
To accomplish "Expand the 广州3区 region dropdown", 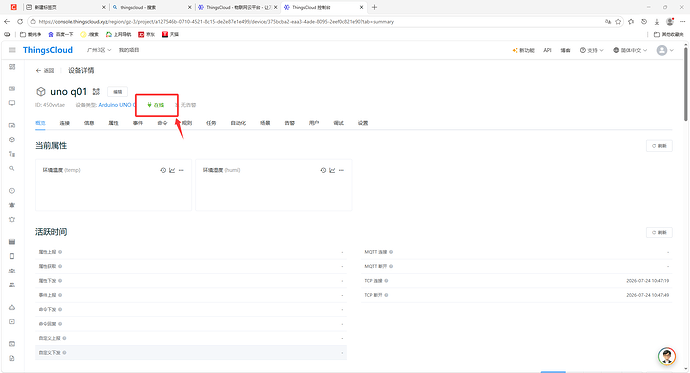I will [x=99, y=50].
